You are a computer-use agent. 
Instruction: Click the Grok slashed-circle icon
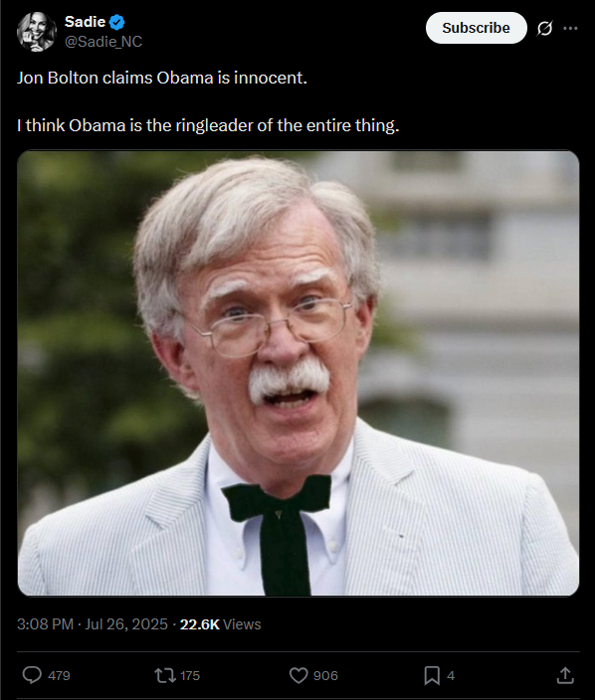544,28
